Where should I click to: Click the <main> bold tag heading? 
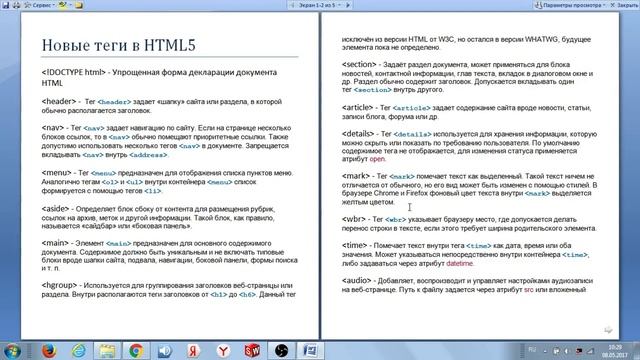[55, 243]
